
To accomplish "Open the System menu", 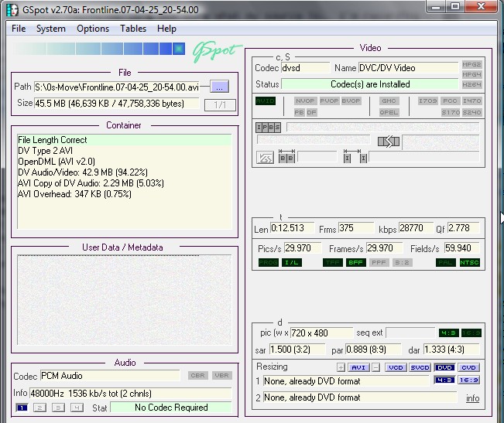I will tap(51, 29).
